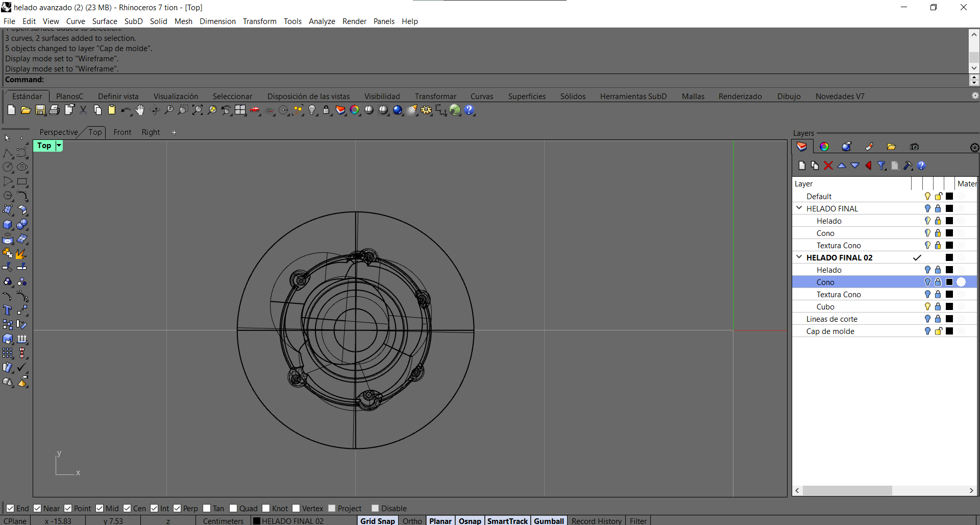980x525 pixels.
Task: Move the layer up with the blue up triangle
Action: click(842, 165)
